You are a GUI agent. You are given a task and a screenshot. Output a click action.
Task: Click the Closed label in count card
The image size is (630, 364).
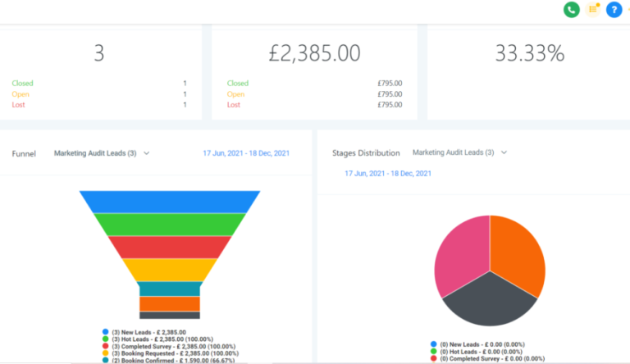click(x=22, y=83)
